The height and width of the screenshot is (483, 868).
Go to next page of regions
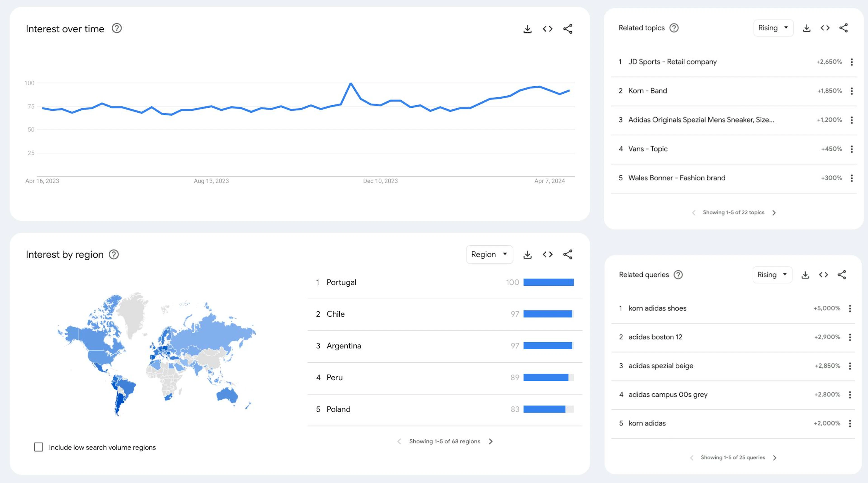(491, 441)
